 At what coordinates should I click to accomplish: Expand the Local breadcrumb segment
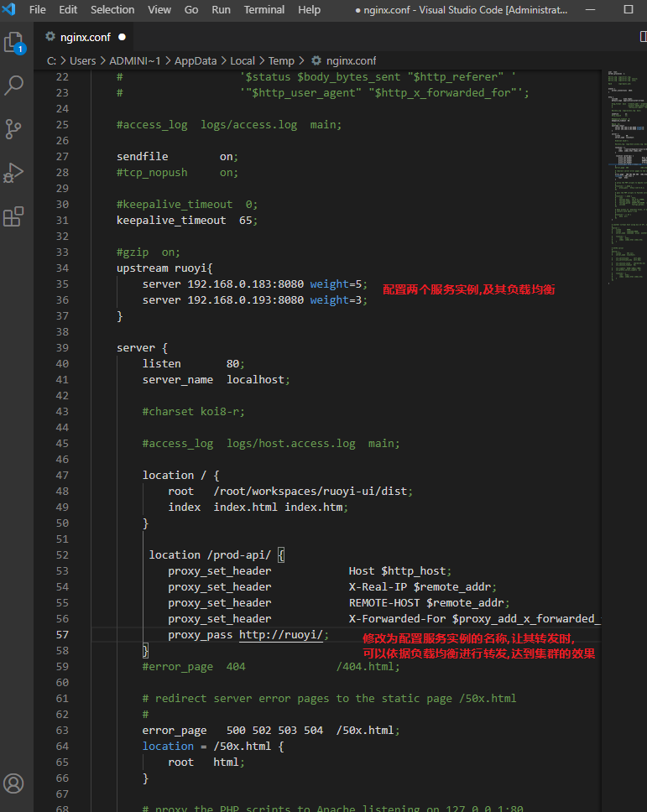pos(243,60)
